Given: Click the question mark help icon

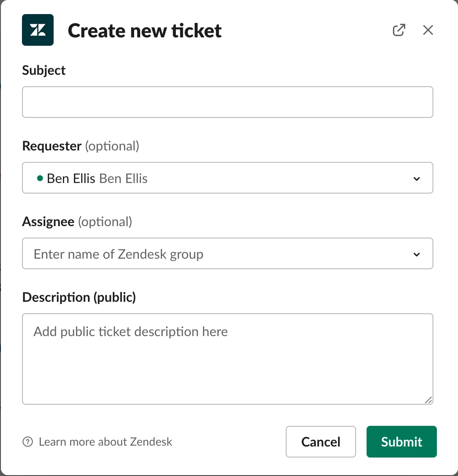Looking at the screenshot, I should (x=27, y=442).
